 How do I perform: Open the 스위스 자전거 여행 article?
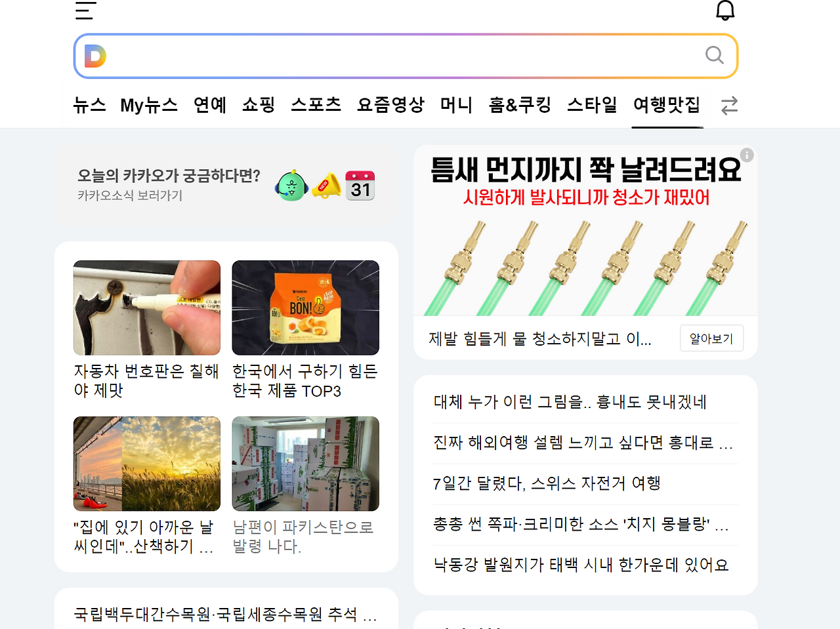pos(548,483)
